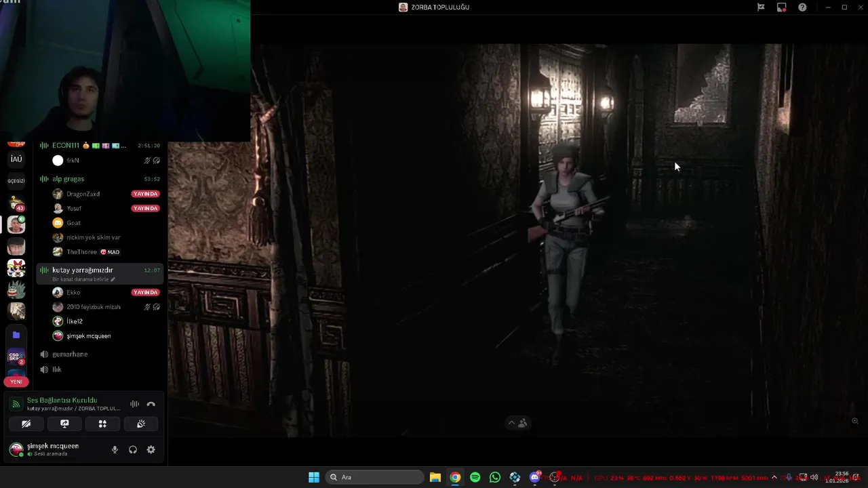
Task: Click the voice connection status text
Action: pos(62,401)
